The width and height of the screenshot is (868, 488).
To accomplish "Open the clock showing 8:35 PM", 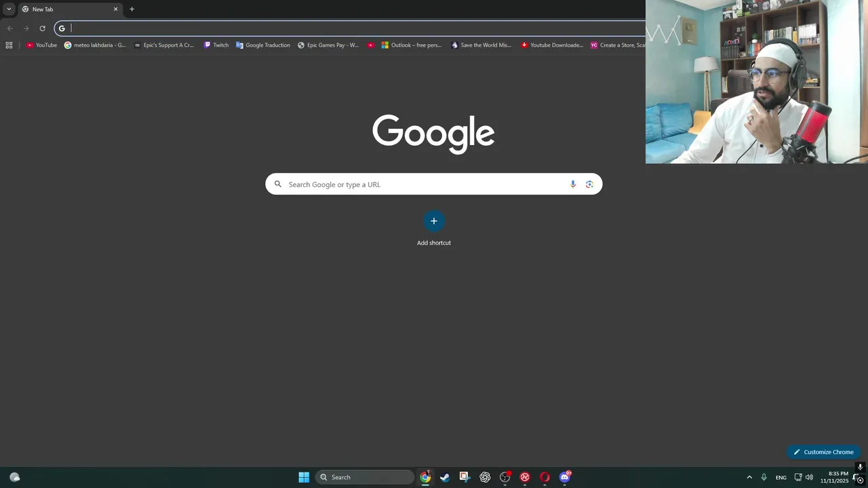I will pos(834,477).
